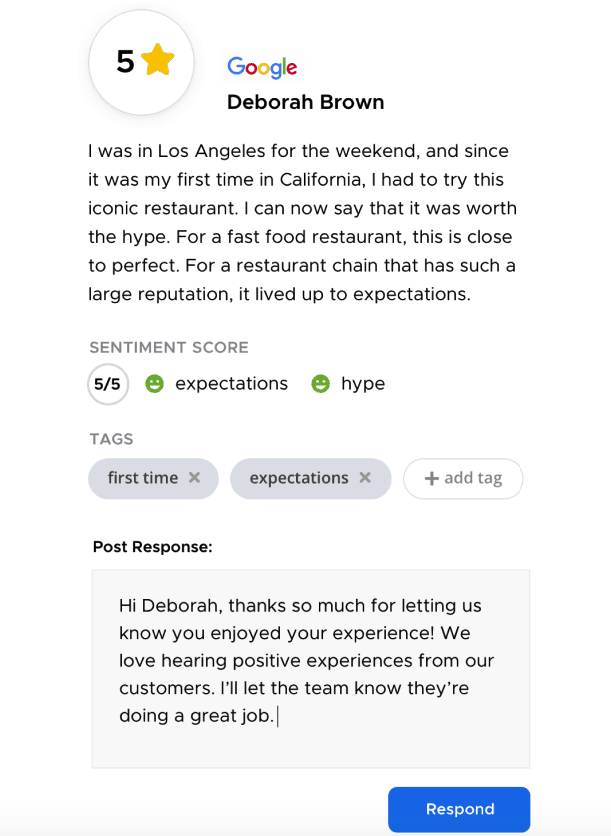Click the TAGS section heading

point(111,439)
